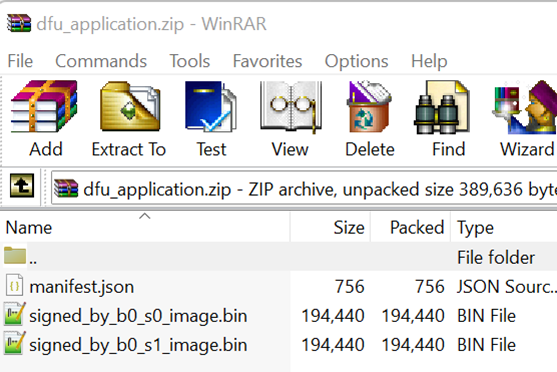Image resolution: width=557 pixels, height=372 pixels.
Task: Open the Favorites menu
Action: click(x=267, y=61)
